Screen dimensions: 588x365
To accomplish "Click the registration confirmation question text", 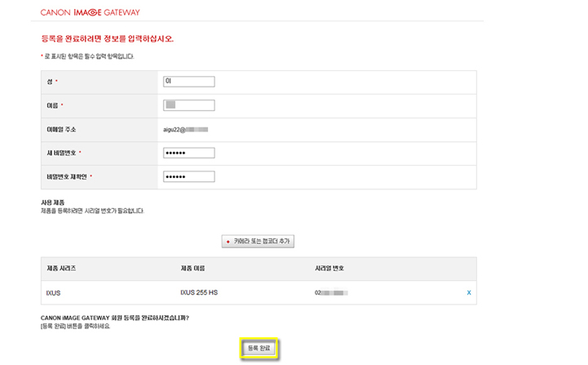I will pos(115,318).
